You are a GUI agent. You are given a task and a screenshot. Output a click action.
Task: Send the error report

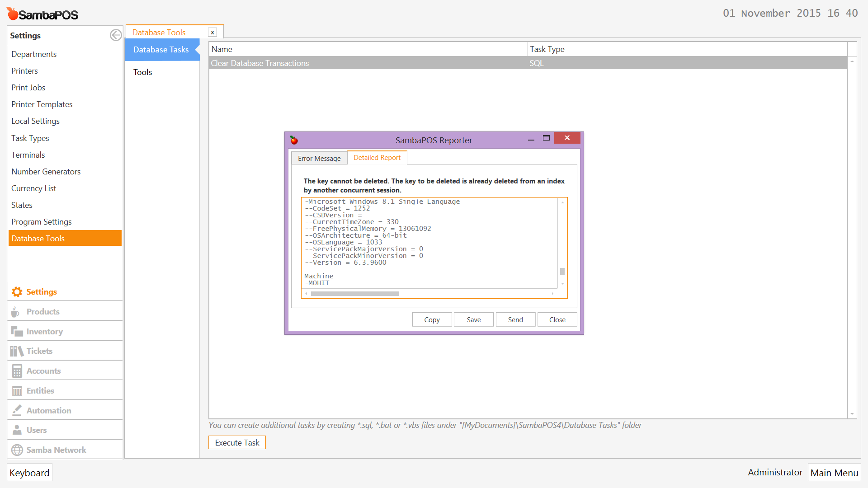pyautogui.click(x=515, y=319)
